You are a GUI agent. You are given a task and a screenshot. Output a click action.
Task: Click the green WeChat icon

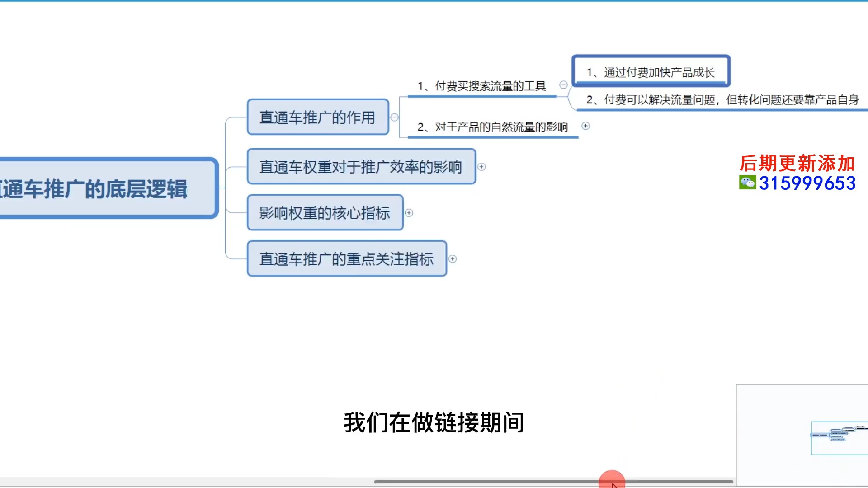click(747, 183)
